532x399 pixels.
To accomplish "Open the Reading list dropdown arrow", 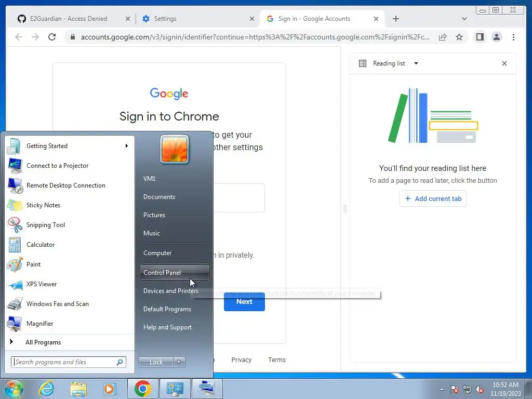I will click(x=416, y=63).
